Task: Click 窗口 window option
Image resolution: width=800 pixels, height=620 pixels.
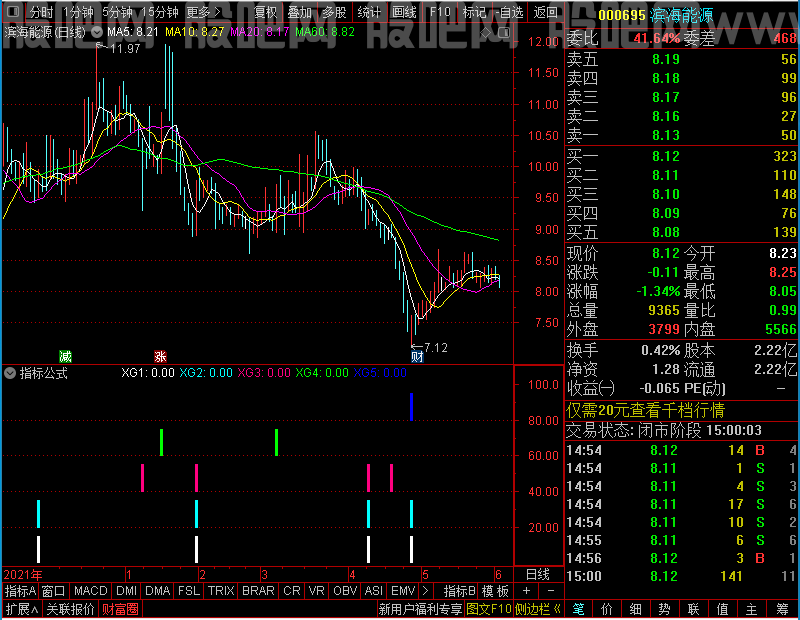Action: tap(54, 591)
